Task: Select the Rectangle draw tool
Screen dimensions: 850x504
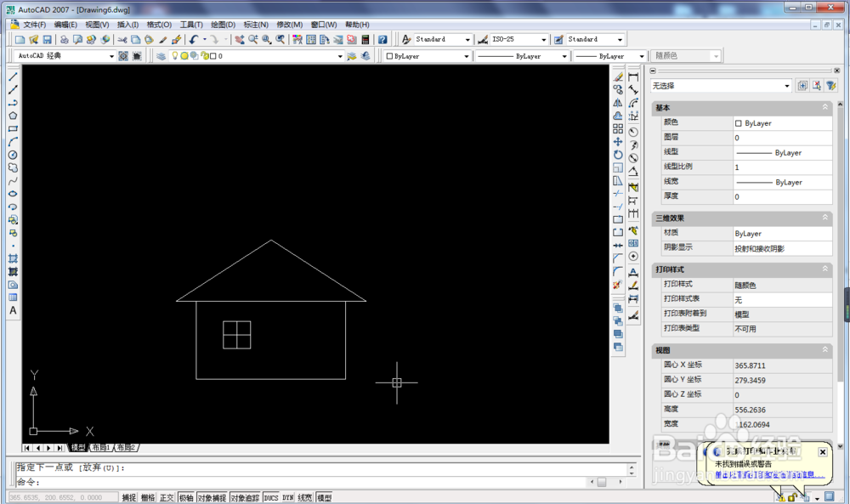Action: click(13, 129)
